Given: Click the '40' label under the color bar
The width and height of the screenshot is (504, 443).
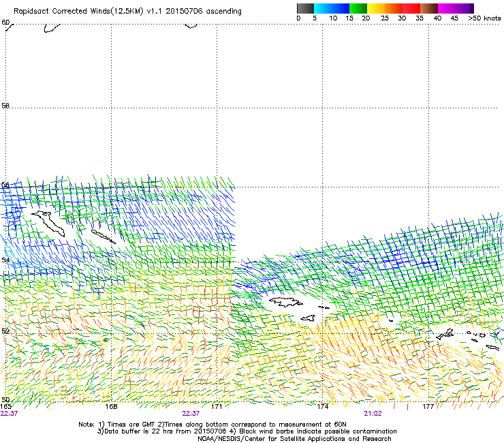Looking at the screenshot, I should coord(437,18).
